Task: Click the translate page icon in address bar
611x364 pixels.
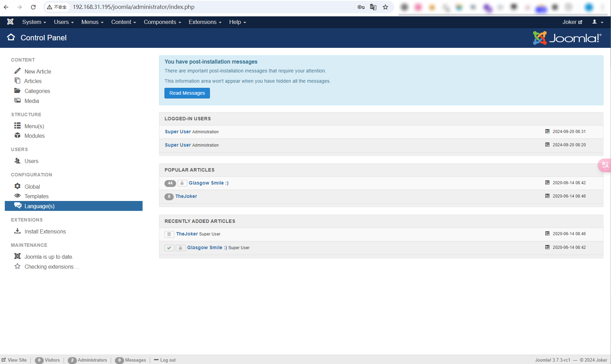Action: (373, 7)
